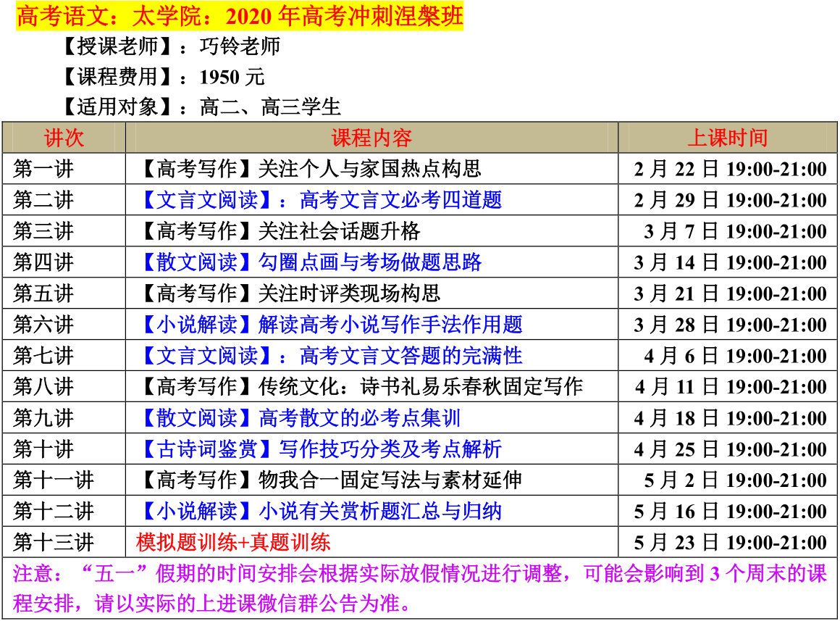This screenshot has height=621, width=840.
Task: Click the 讲次 column header
Action: [64, 138]
